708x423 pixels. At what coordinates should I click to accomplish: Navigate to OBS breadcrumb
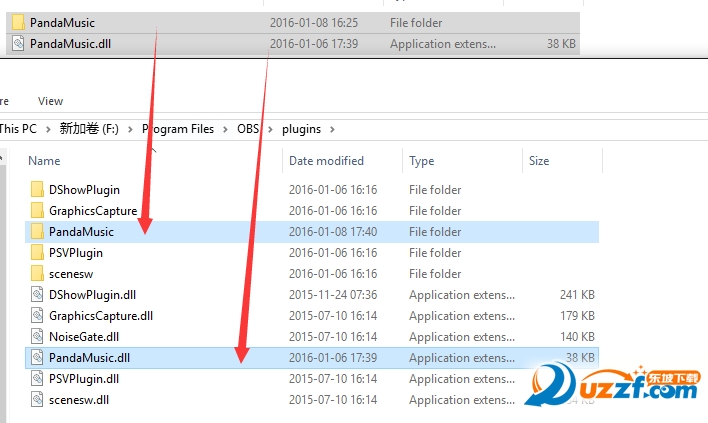tap(248, 129)
